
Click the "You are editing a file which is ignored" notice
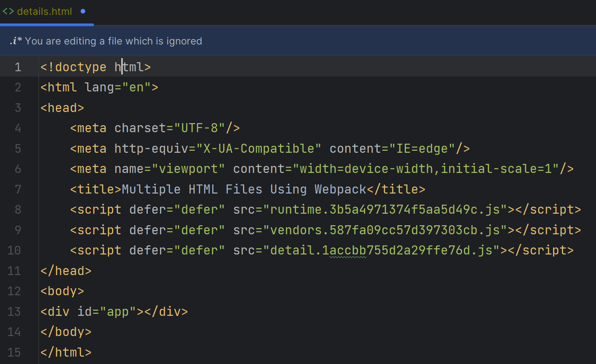coord(113,41)
